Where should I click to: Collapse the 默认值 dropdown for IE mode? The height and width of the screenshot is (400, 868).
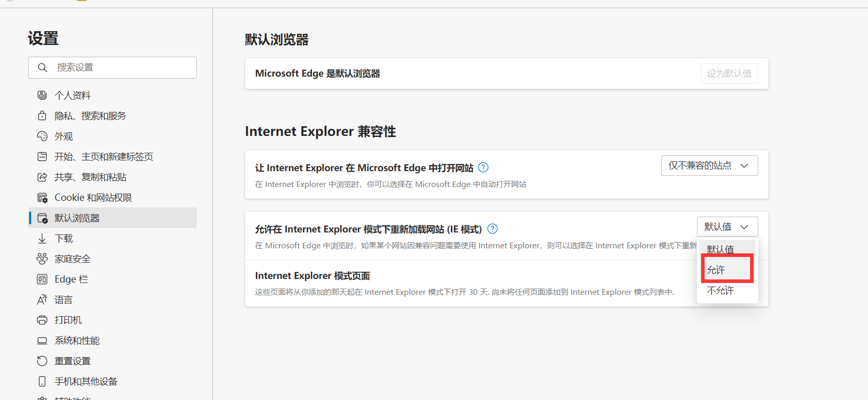pos(727,227)
